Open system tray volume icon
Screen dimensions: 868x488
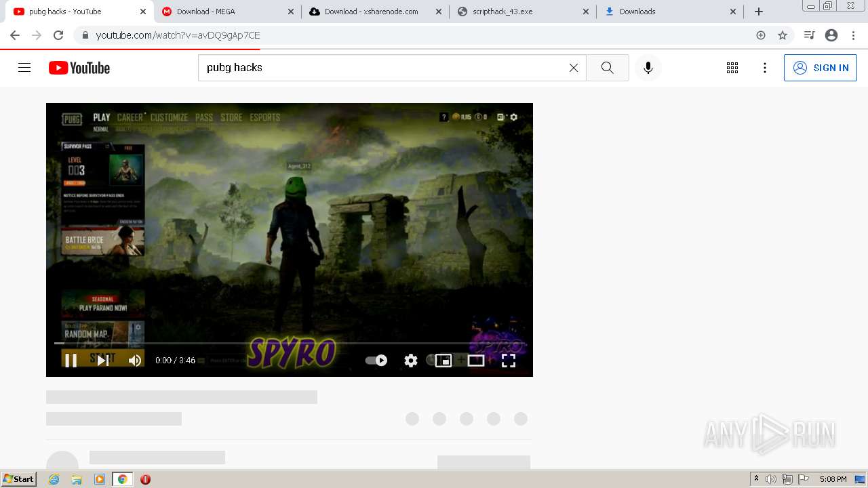771,479
